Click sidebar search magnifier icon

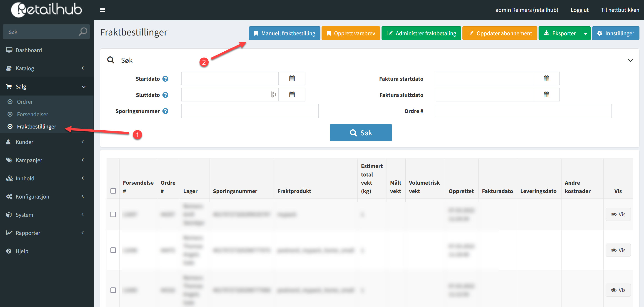click(83, 32)
